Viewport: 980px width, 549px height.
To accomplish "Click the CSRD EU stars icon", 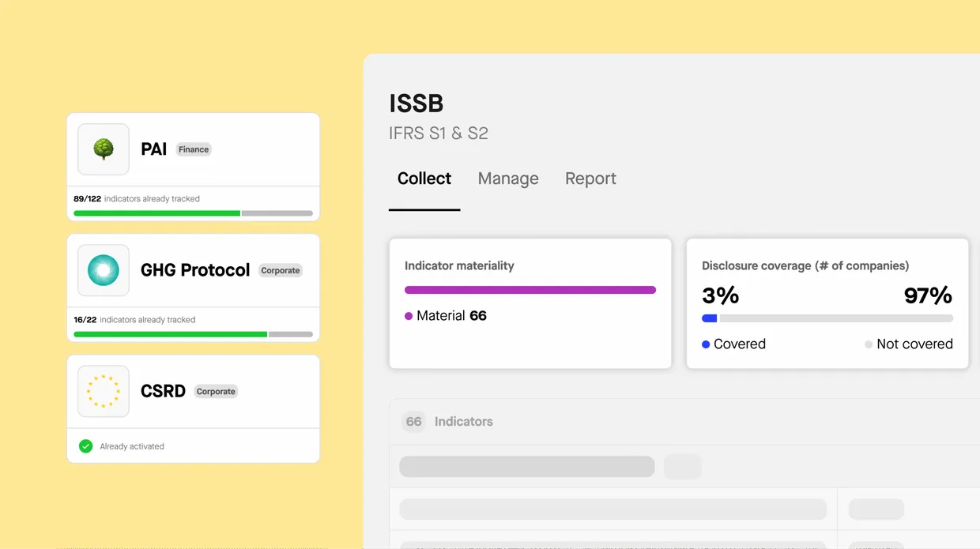I will (104, 391).
